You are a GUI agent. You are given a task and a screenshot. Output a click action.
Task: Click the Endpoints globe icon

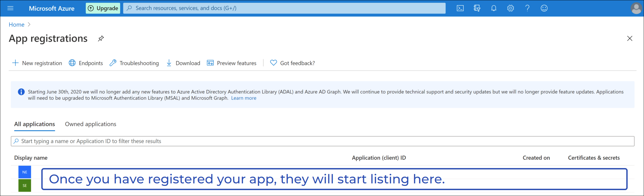pyautogui.click(x=72, y=63)
